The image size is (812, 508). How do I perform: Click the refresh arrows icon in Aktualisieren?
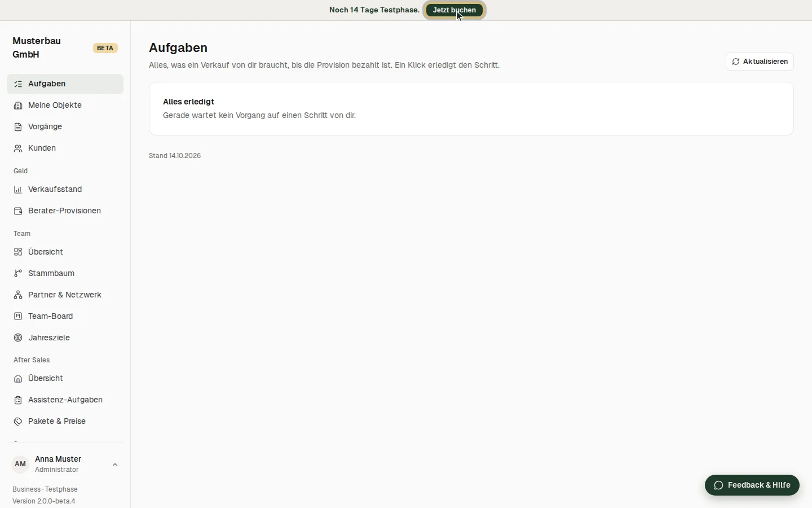click(x=736, y=62)
